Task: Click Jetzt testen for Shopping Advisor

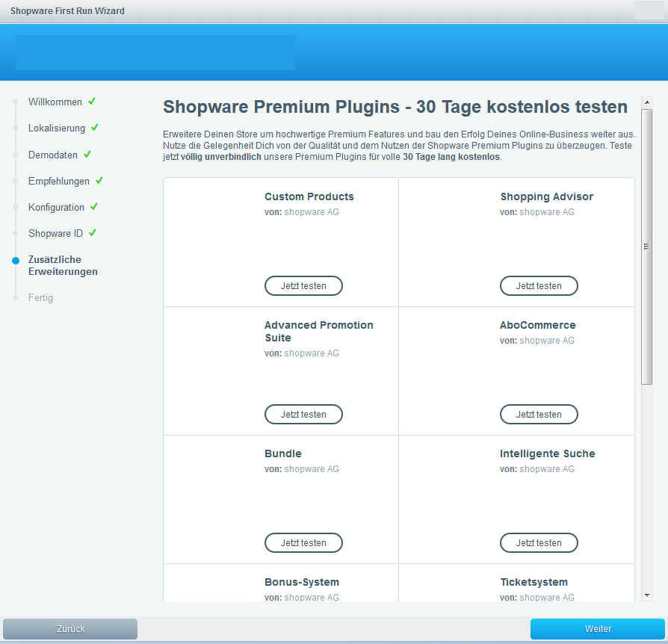Action: (539, 286)
